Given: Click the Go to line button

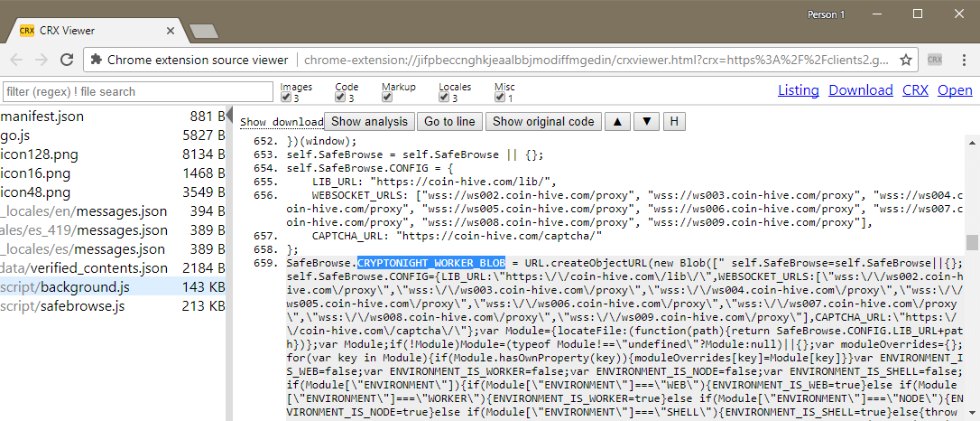Looking at the screenshot, I should pos(449,121).
